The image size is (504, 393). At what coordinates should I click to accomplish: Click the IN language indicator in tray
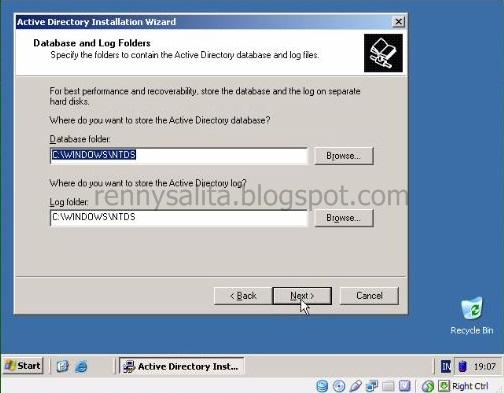[445, 366]
